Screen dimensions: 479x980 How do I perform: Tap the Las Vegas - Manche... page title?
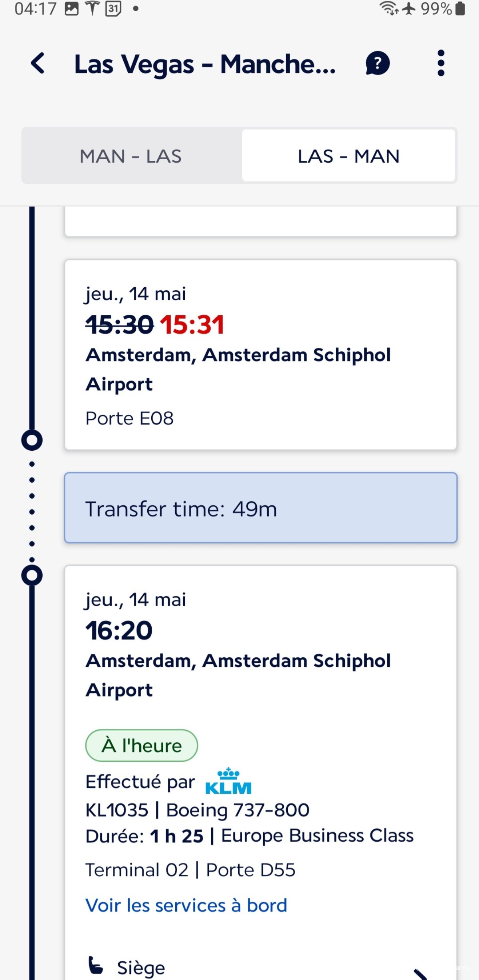pos(205,64)
